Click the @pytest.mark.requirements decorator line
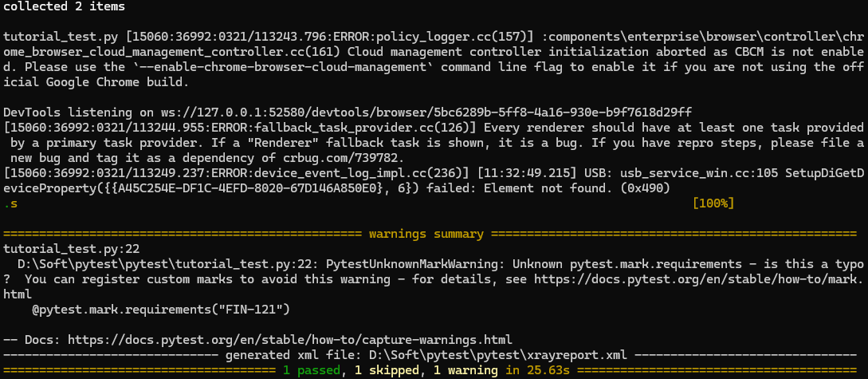 click(161, 310)
